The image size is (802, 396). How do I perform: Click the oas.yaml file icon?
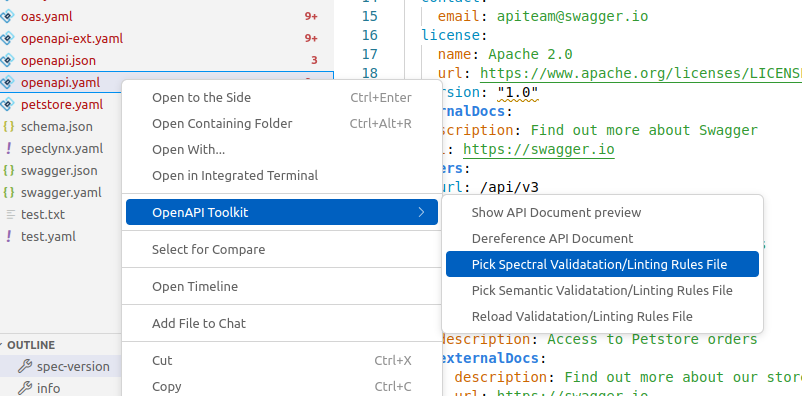pyautogui.click(x=6, y=17)
